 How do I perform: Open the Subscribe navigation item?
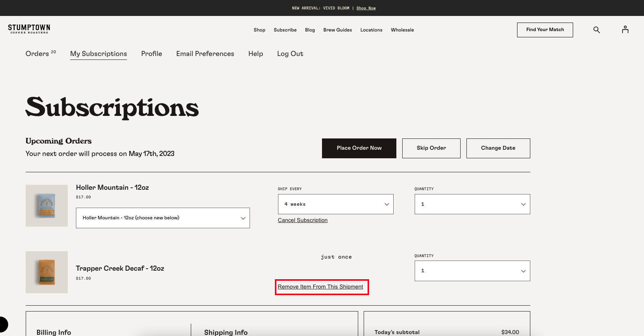(x=285, y=30)
